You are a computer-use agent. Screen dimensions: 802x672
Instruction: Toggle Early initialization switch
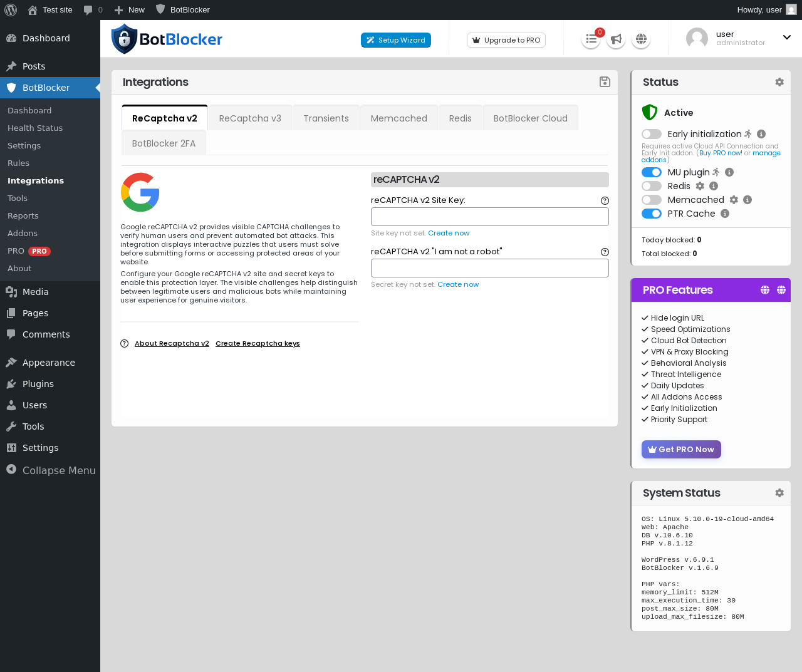tap(652, 134)
